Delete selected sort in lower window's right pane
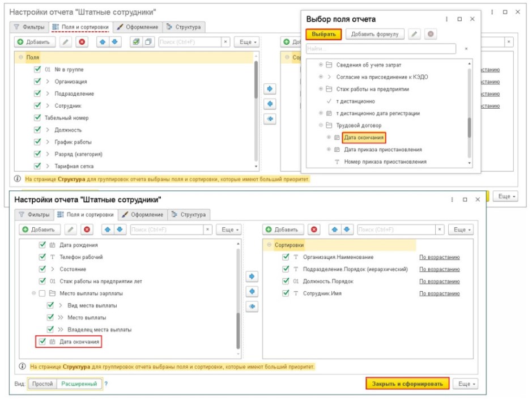Screen dimensions: 532x400 coord(314,229)
